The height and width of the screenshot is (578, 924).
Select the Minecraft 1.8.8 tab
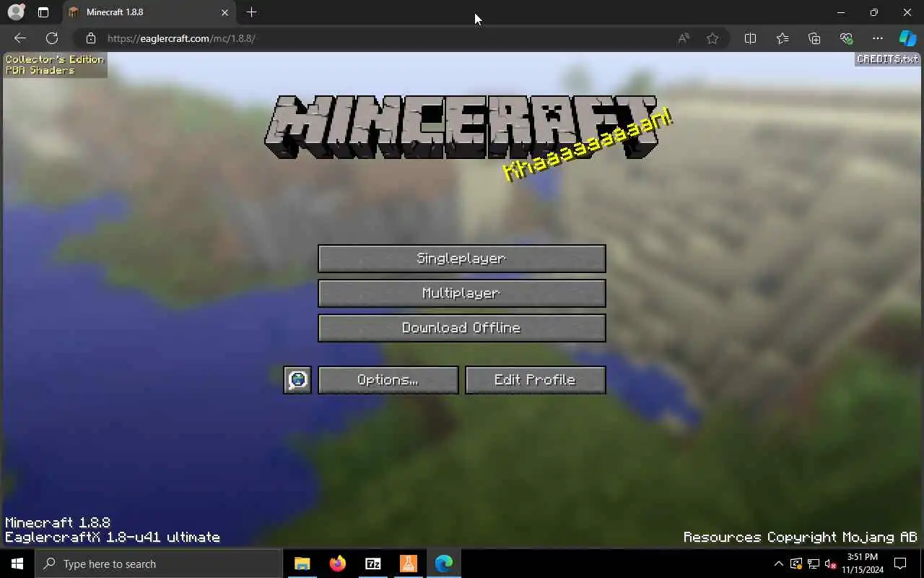(x=148, y=12)
